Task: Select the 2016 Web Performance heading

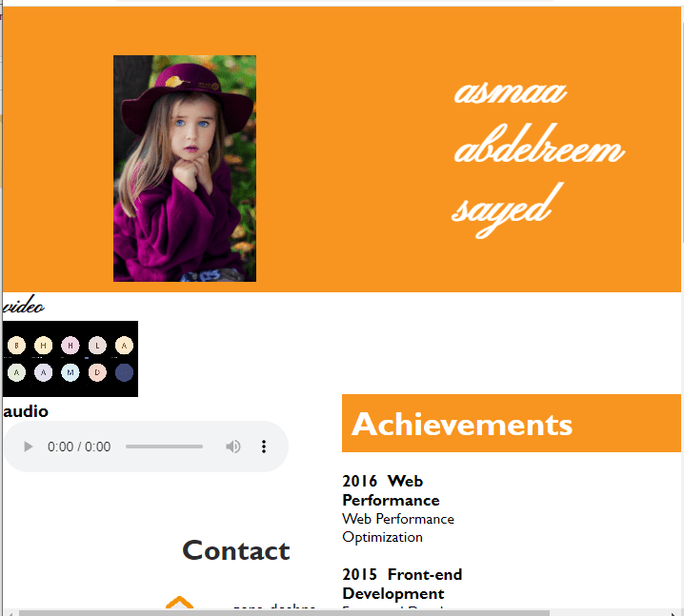Action: [391, 490]
